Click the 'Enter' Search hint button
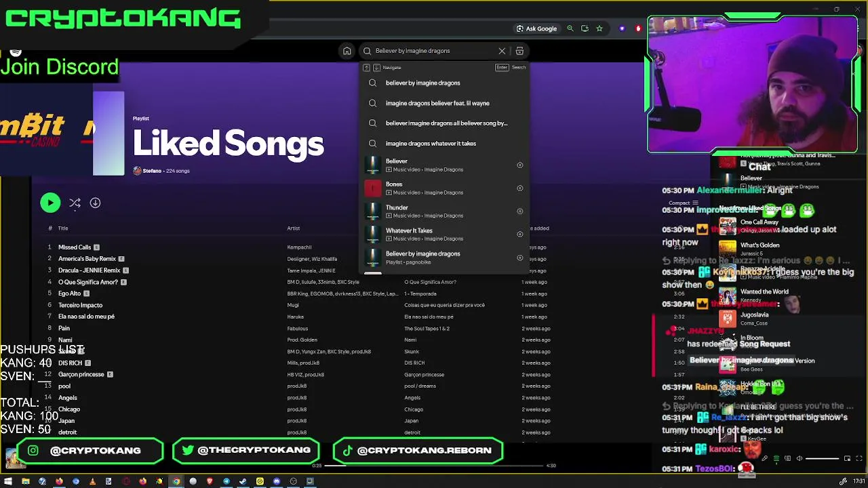The width and height of the screenshot is (868, 488). (502, 67)
